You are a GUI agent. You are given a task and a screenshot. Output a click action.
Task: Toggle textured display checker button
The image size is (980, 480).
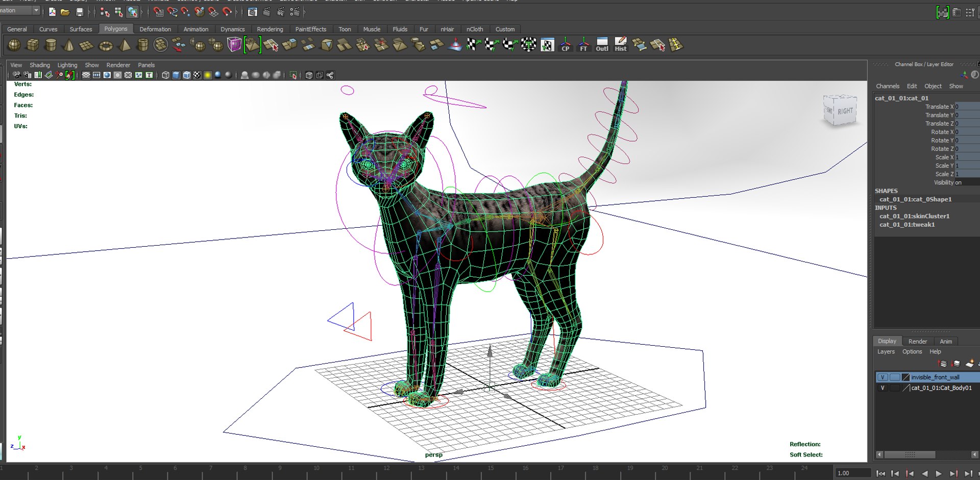pos(197,75)
